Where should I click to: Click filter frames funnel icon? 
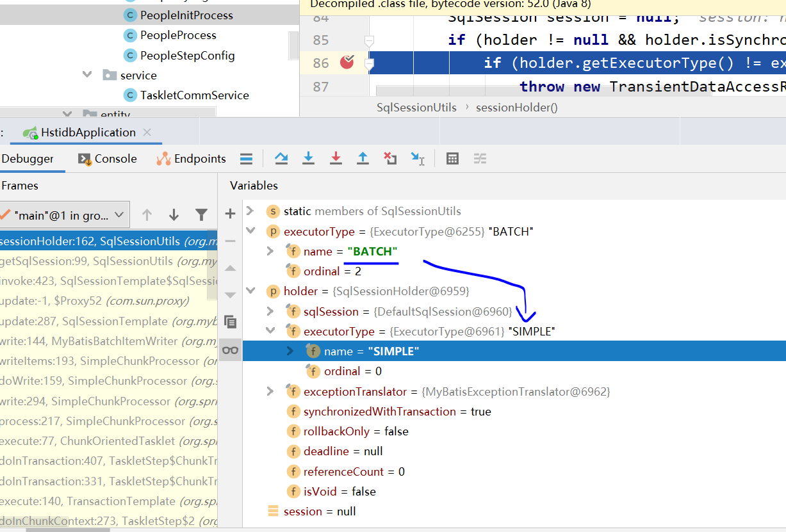[201, 215]
